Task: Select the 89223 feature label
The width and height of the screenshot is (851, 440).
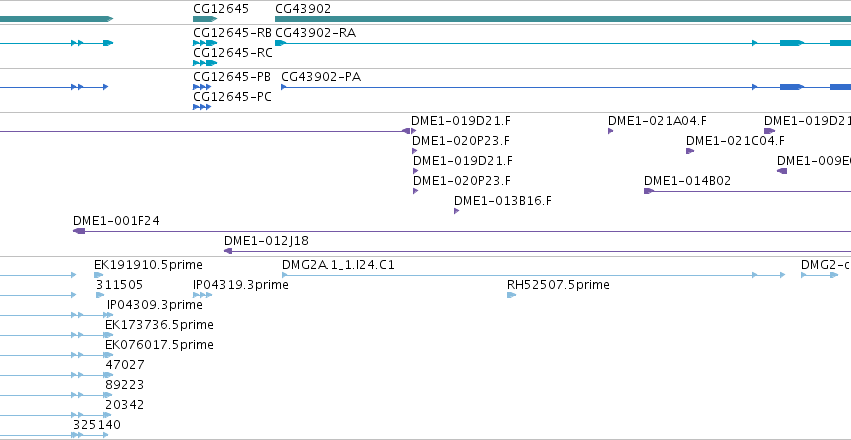Action: 125,385
